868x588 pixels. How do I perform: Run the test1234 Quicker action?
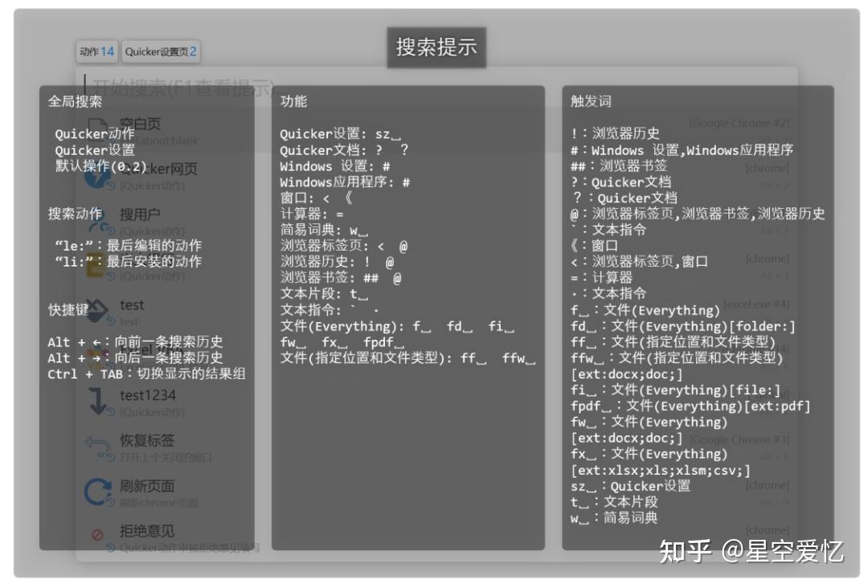pyautogui.click(x=149, y=395)
